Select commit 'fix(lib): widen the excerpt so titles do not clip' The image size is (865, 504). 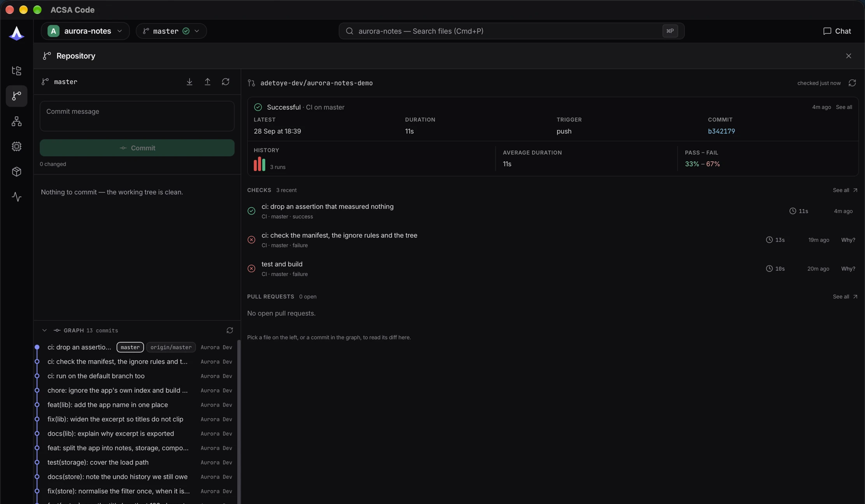136,419
